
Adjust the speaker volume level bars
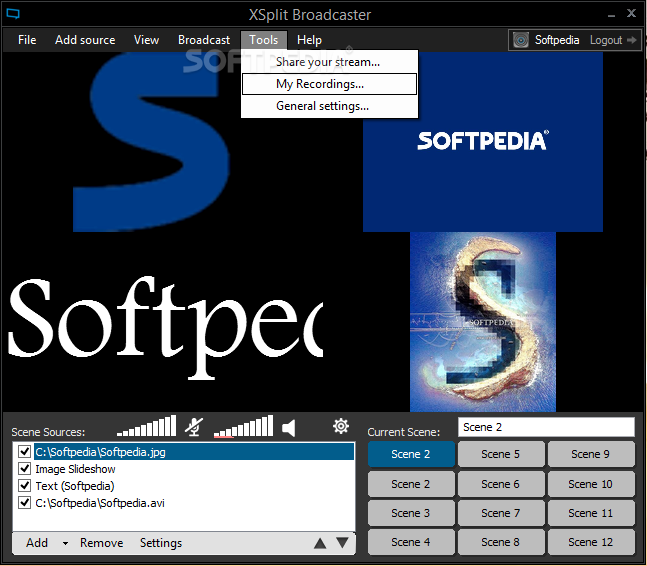243,426
